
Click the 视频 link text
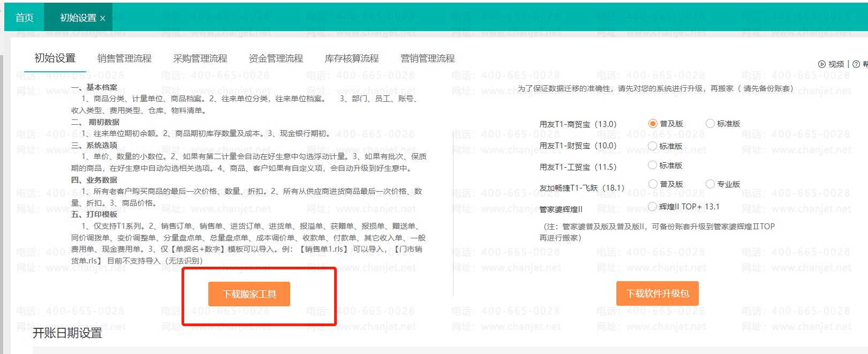[x=836, y=64]
